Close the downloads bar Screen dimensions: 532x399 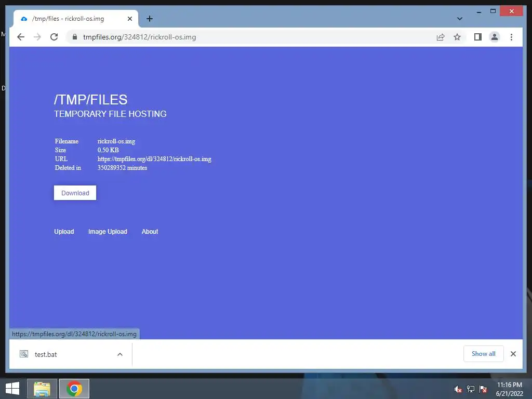[513, 354]
